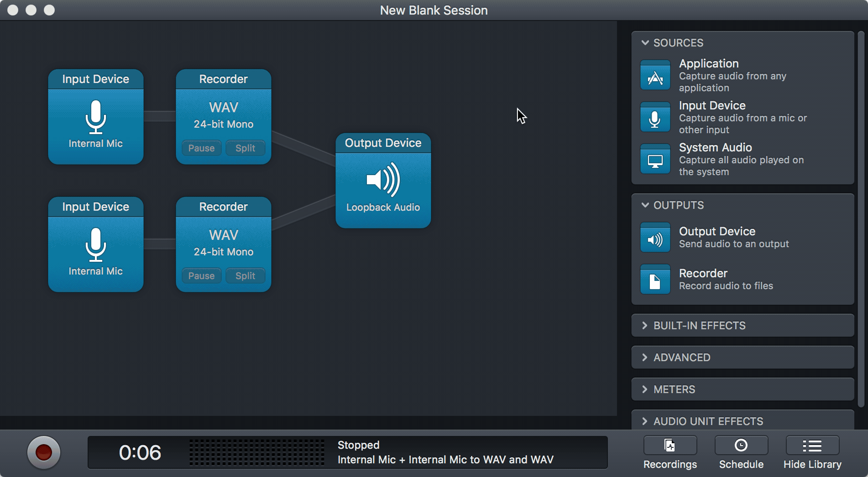Click the Output Device speaker icon in library

[655, 238]
